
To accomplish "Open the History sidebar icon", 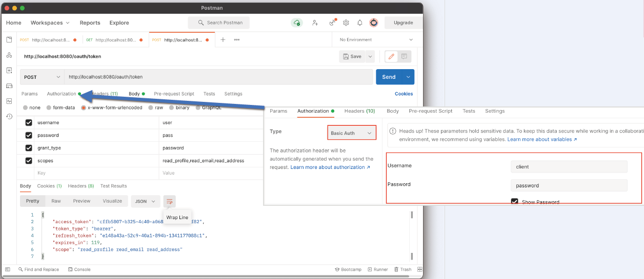I will [x=9, y=116].
